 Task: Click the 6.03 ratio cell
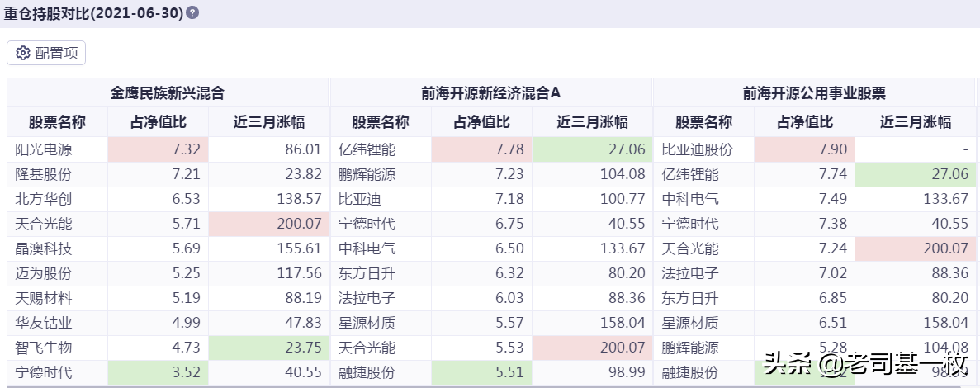481,299
